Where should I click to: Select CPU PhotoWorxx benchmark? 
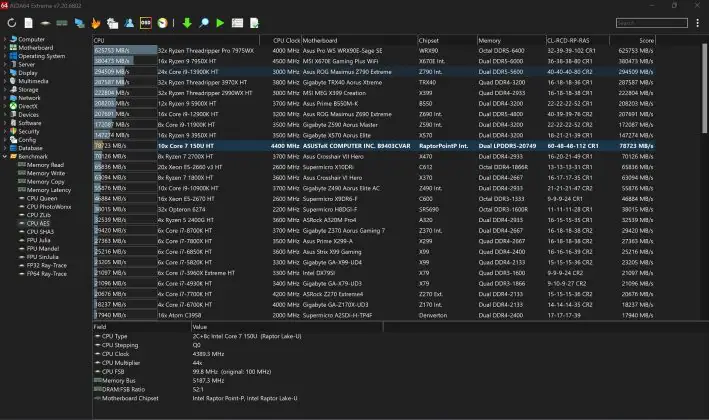click(49, 207)
